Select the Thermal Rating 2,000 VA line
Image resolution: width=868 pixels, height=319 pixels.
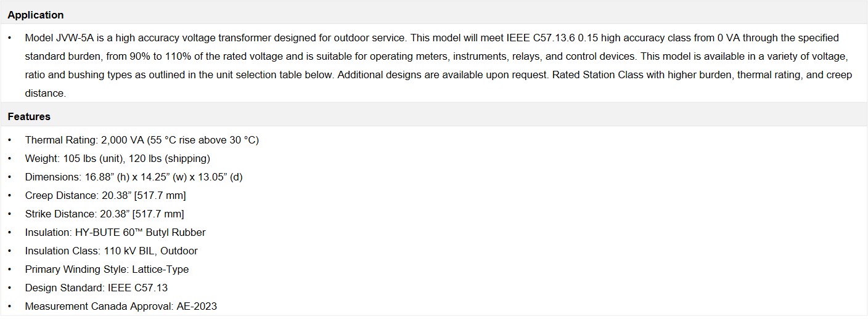pos(142,140)
